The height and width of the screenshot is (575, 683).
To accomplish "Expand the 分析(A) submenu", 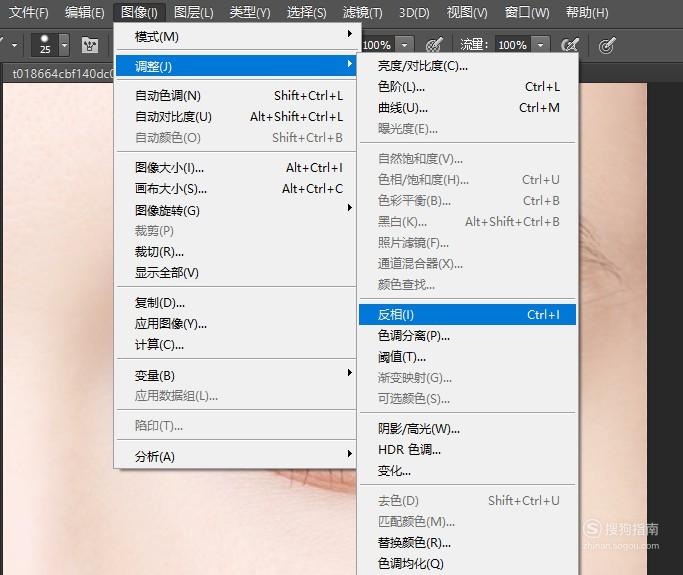I will tap(236, 456).
